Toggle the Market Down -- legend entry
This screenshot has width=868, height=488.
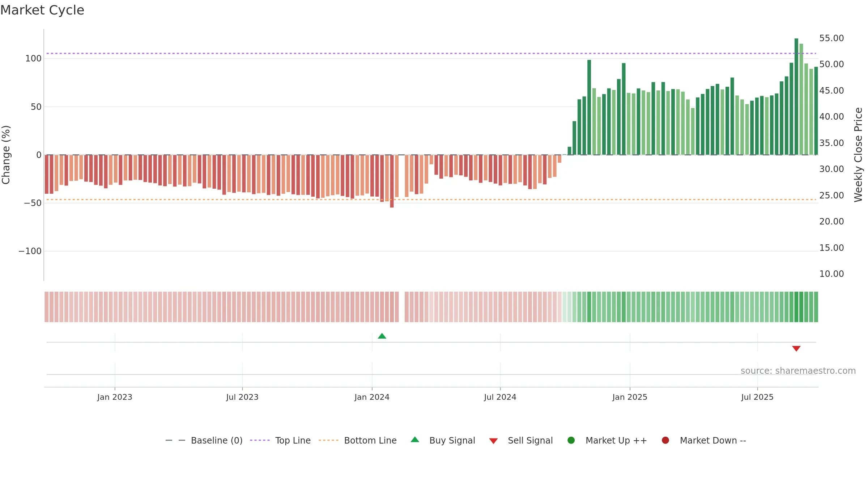point(703,440)
